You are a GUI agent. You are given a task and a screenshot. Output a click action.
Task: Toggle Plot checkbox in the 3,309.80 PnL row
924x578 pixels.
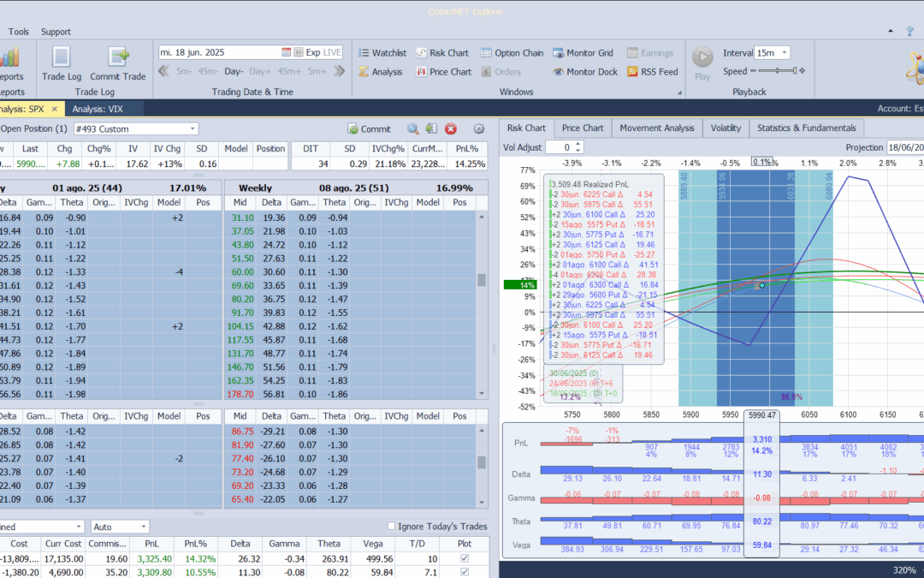[x=465, y=572]
